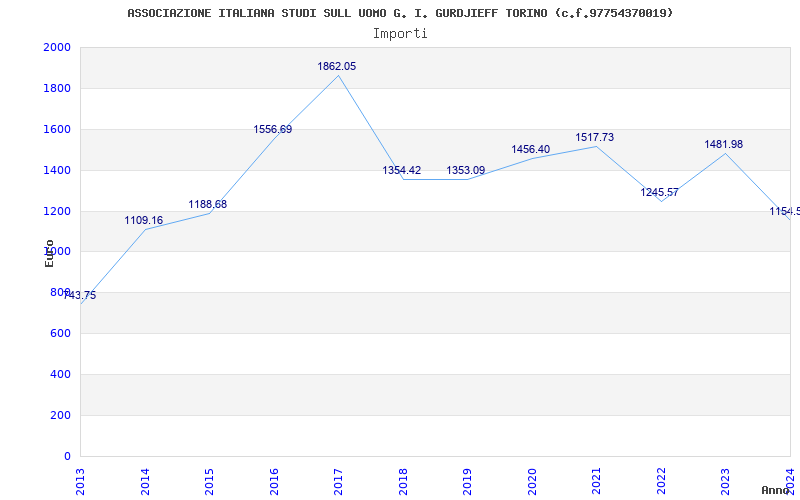
Task: Click the 2014 x-axis year label
Action: coord(145,481)
